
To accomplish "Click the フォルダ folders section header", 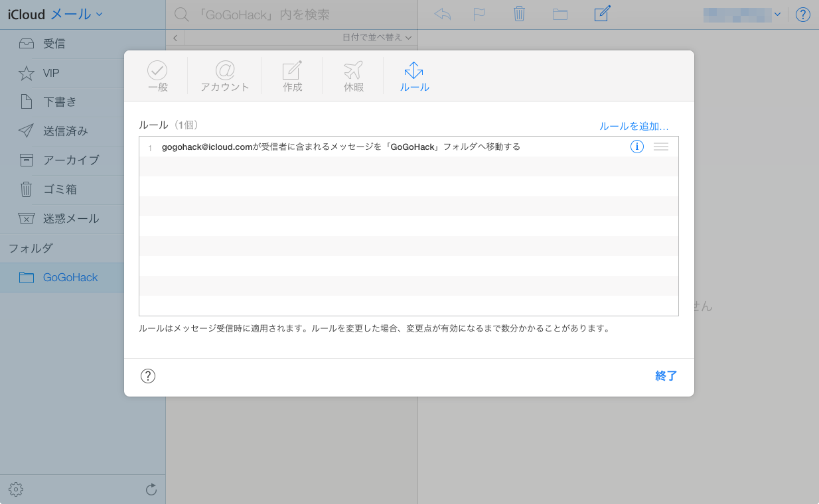I will [30, 248].
